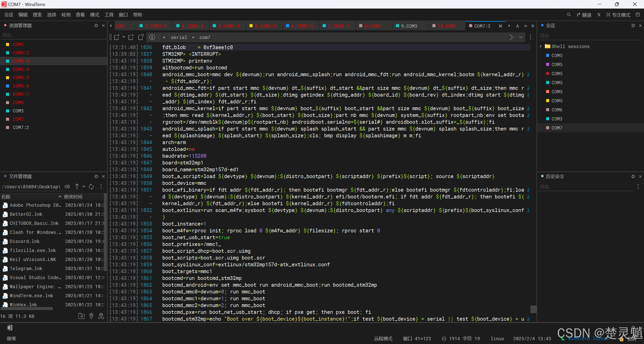The image size is (644, 344).
Task: Click the 资源管理器 panel settings gear
Action: click(96, 26)
